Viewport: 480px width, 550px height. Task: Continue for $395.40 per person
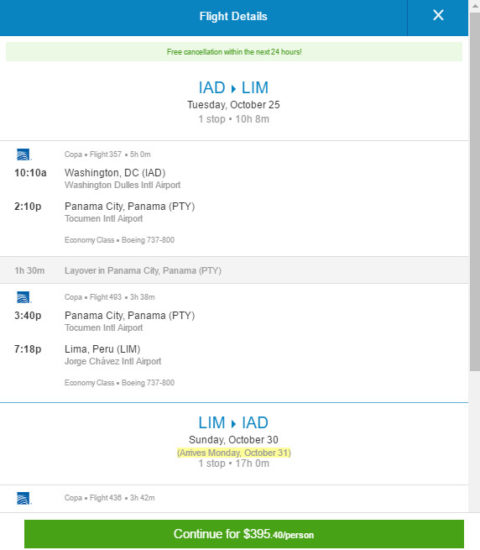point(244,534)
